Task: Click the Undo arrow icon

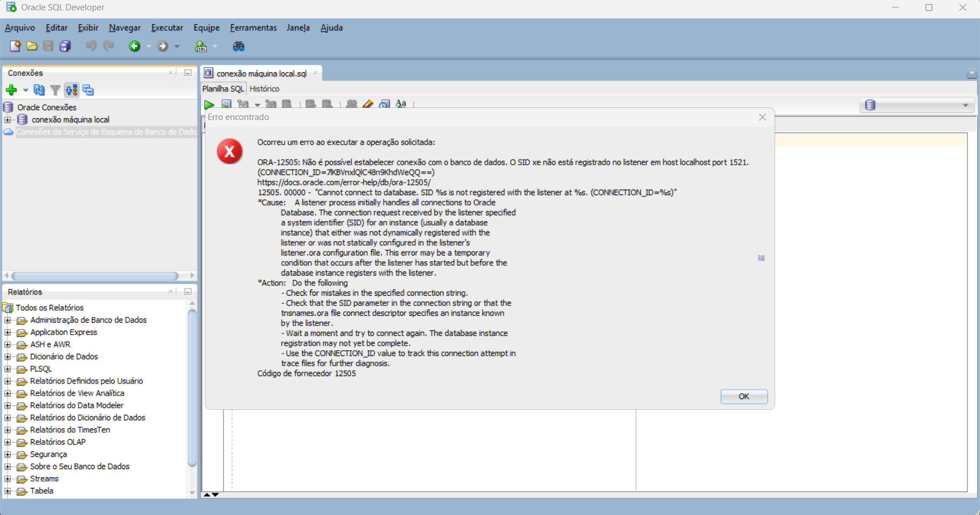Action: (91, 46)
